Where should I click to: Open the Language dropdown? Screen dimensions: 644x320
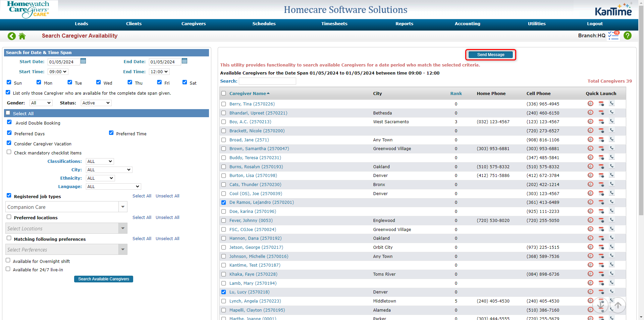tap(113, 187)
